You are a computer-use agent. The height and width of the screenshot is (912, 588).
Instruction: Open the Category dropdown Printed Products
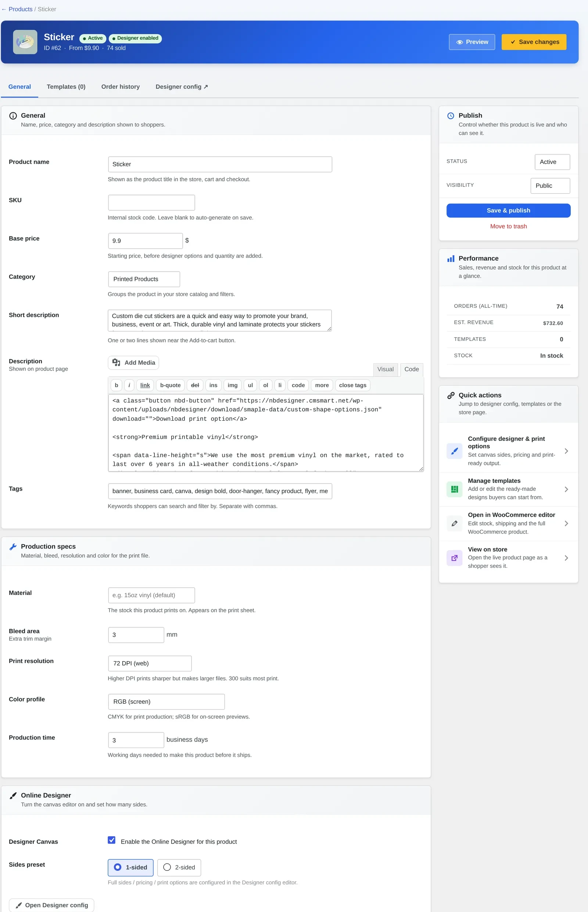144,279
